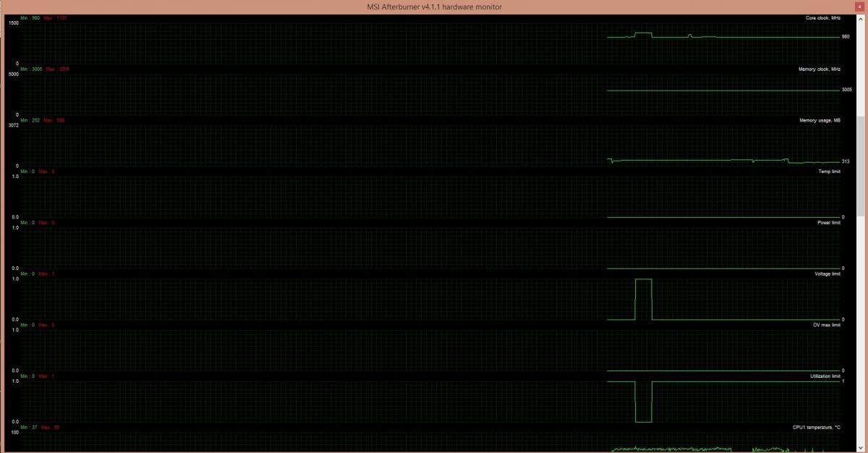This screenshot has height=453, width=868.
Task: Click the "1500" axis maximum on Core clock graph
Action: [x=13, y=23]
